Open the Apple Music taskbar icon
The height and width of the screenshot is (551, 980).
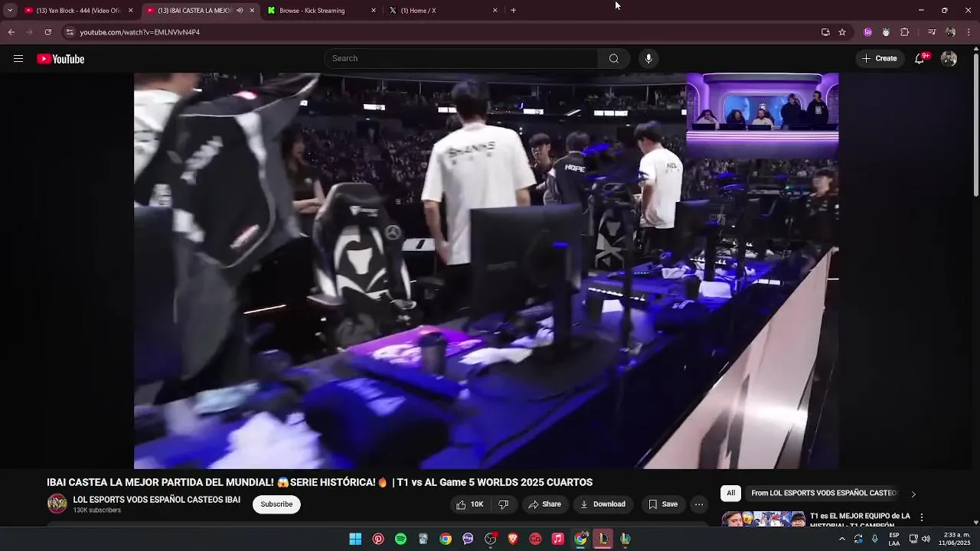coord(558,539)
